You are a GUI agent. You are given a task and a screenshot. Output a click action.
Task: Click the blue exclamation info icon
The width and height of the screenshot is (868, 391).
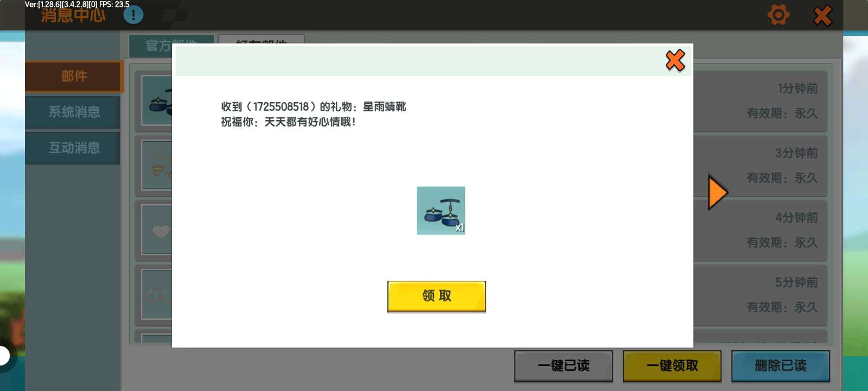click(x=133, y=15)
